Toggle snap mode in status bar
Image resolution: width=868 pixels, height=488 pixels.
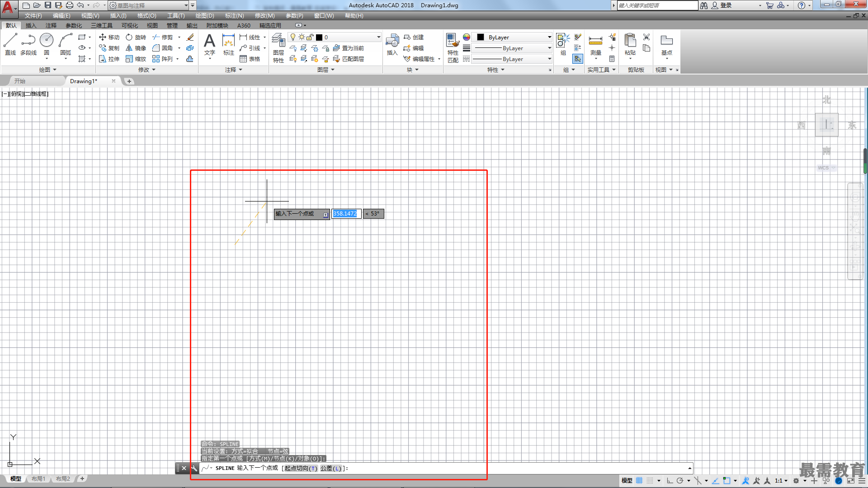click(650, 481)
